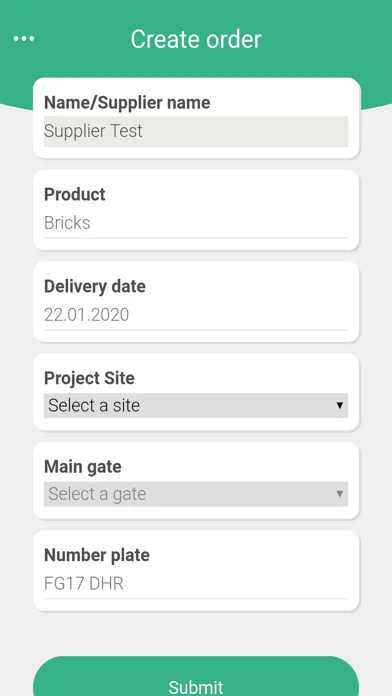Click the Product label
The image size is (392, 696).
pyautogui.click(x=75, y=194)
